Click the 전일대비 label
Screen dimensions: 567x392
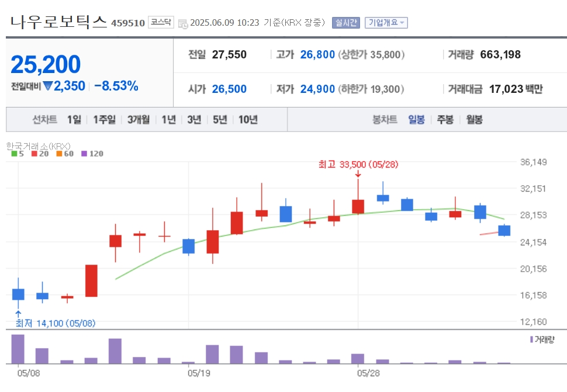(26, 86)
